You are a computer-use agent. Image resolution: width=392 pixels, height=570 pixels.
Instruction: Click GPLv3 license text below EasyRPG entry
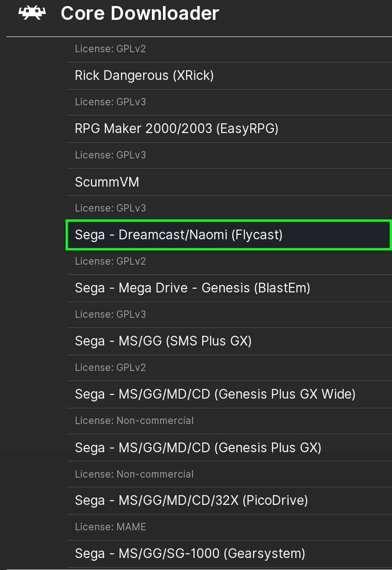(x=110, y=155)
